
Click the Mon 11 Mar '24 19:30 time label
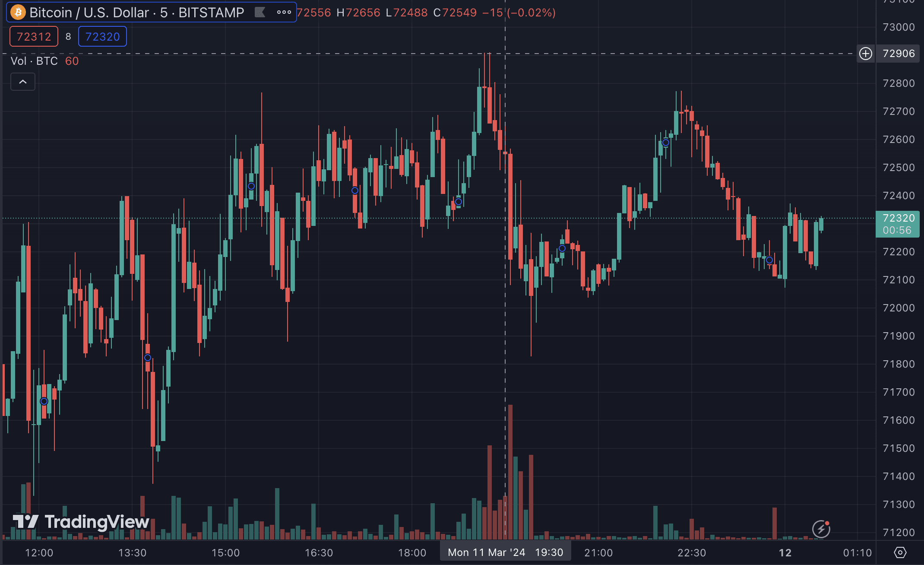click(505, 552)
